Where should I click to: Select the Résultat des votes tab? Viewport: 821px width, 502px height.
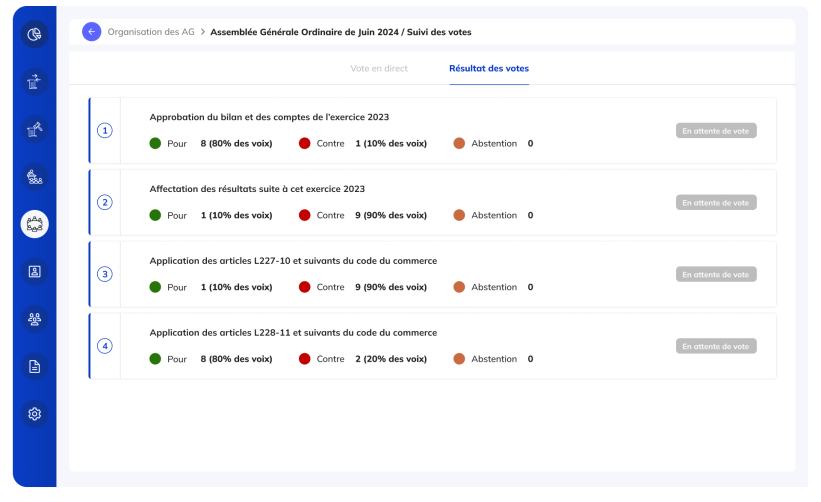click(489, 69)
